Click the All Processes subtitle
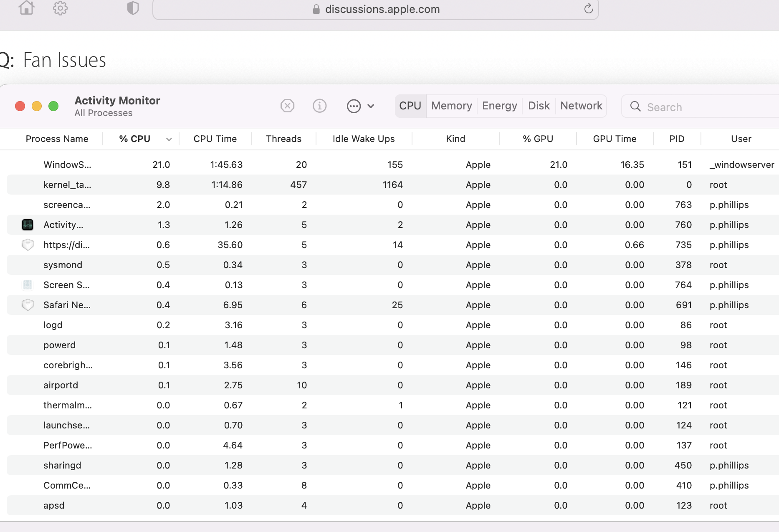Screen dimensions: 779x532 104,113
